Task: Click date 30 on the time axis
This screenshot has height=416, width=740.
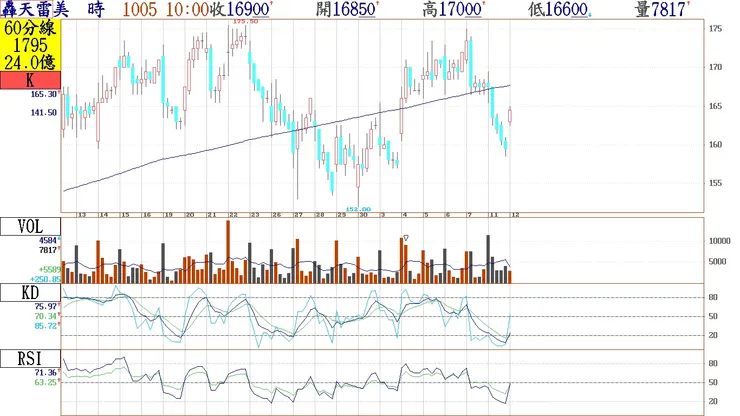Action: [363, 215]
